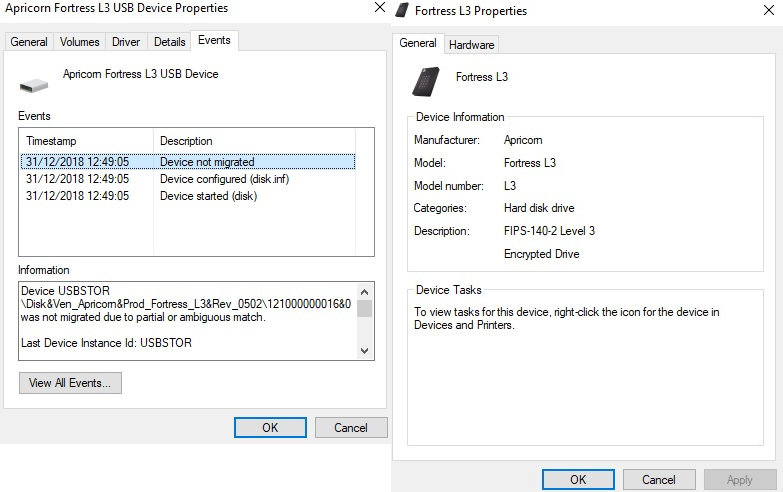Click the Manufacturer value 'Apricorn'
This screenshot has height=492, width=783.
tap(523, 140)
